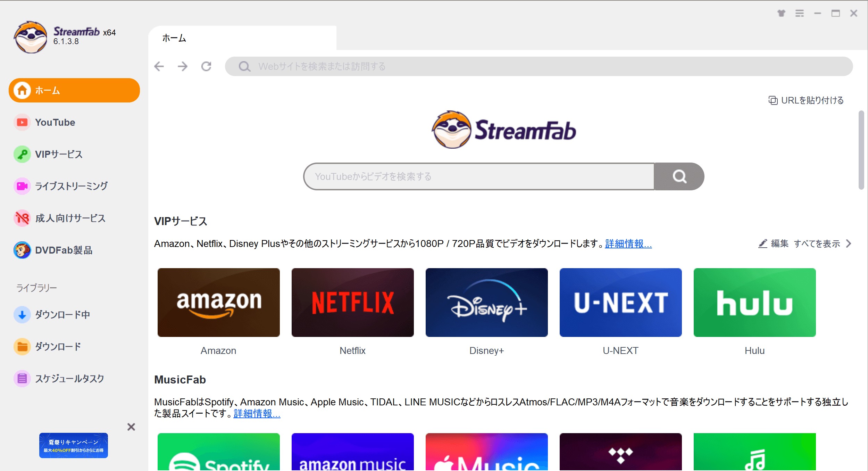Viewport: 868px width, 471px height.
Task: Click the magnifier in the address bar
Action: pos(244,66)
